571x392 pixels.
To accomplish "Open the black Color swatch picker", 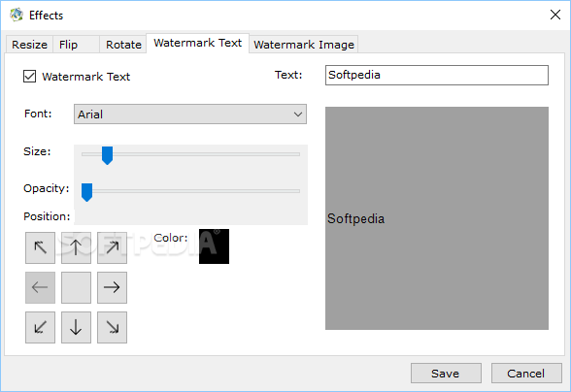I will 214,246.
